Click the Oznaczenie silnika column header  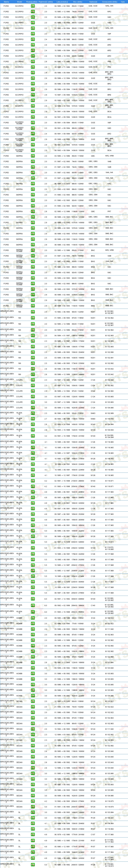pyautogui.click(x=110, y=2)
